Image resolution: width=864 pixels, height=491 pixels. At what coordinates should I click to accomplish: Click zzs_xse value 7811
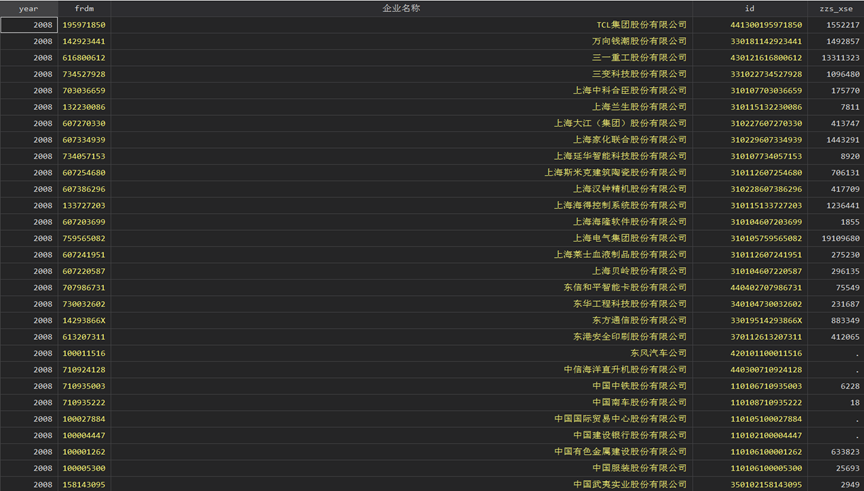point(850,107)
